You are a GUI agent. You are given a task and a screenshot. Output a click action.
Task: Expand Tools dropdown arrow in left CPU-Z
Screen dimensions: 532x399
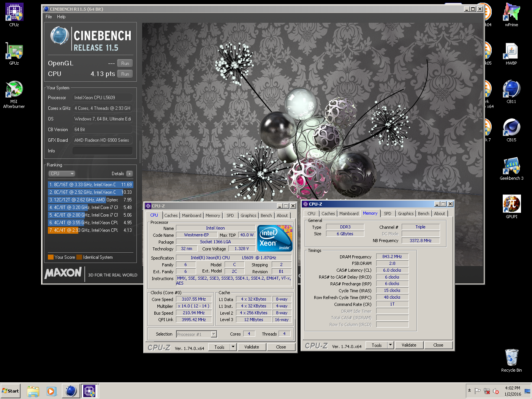tap(233, 347)
